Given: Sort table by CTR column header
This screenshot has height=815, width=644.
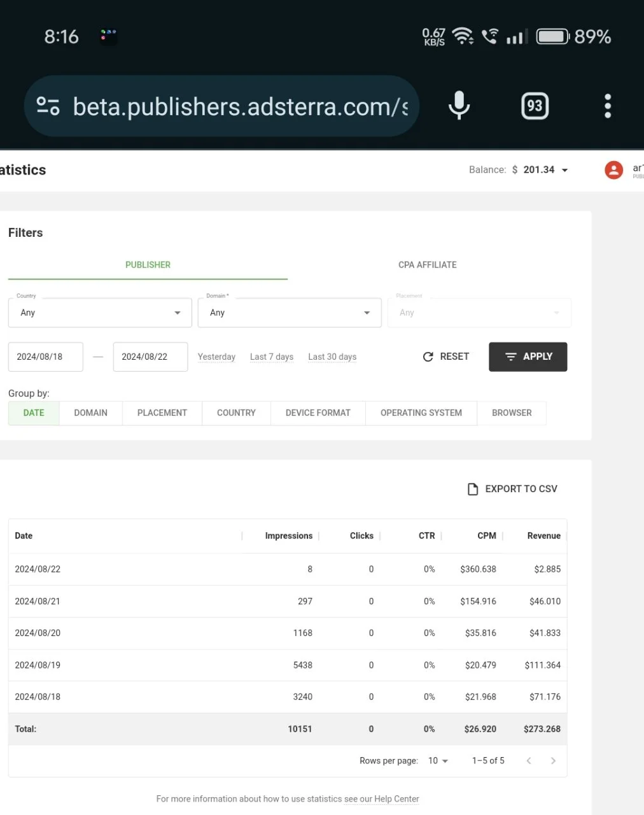Looking at the screenshot, I should (x=427, y=535).
